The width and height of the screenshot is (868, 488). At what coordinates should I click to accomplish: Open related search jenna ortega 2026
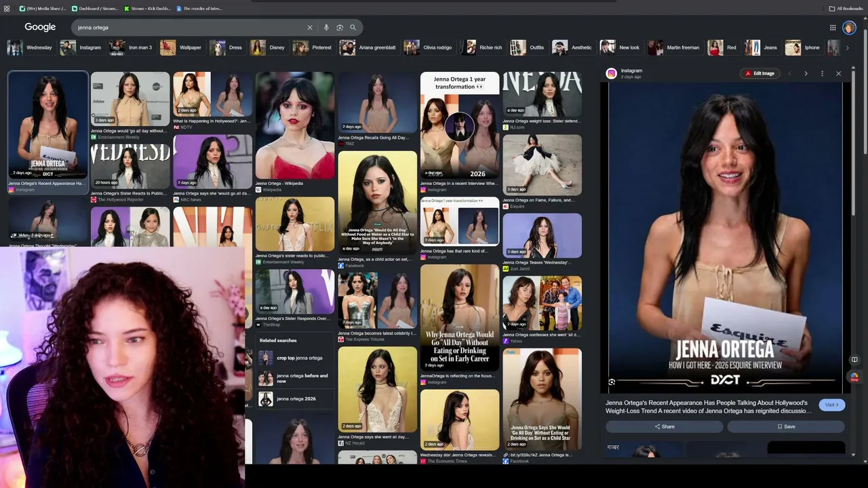click(296, 399)
